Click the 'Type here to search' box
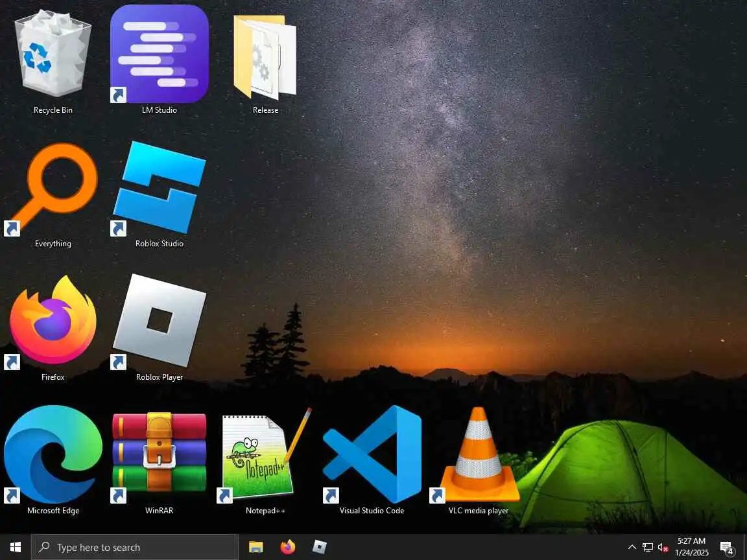The image size is (747, 560). point(135,547)
